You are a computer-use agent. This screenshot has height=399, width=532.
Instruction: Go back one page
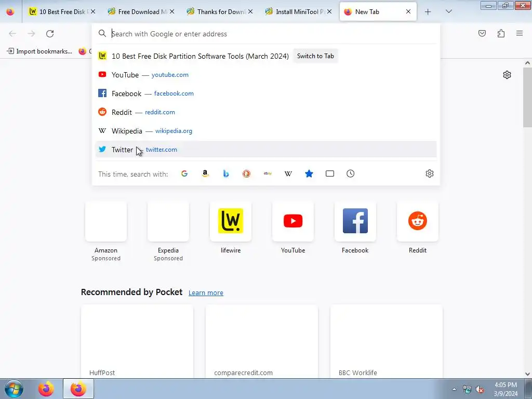12,34
